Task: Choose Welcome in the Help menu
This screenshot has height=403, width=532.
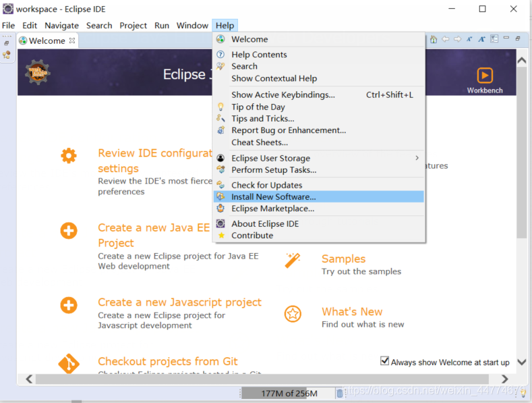Action: 319,39
